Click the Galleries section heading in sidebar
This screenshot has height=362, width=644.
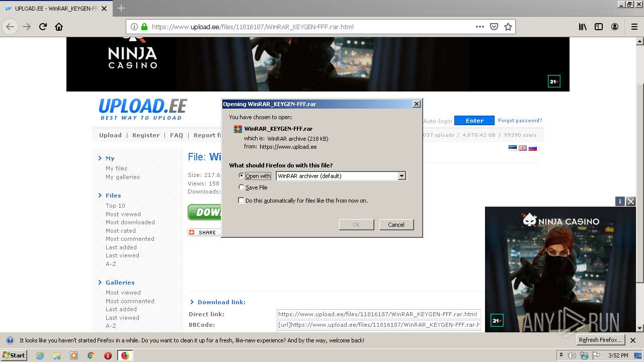(120, 283)
